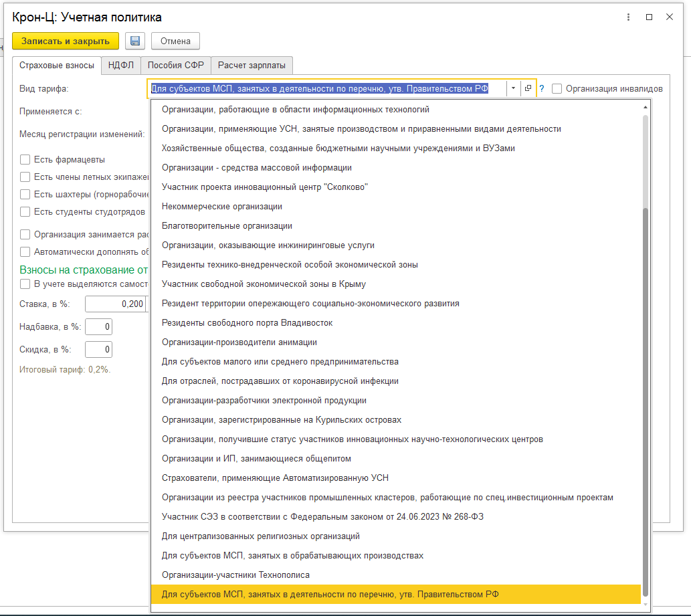Select Благотворительные организации tariff entry
691x616 pixels.
point(227,226)
